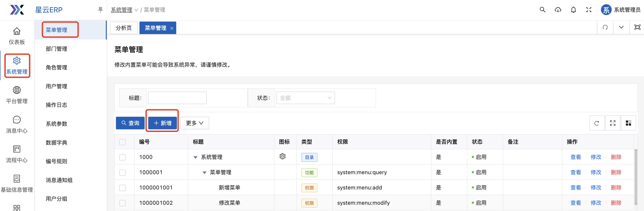This screenshot has height=211, width=644.
Task: Select checkbox for row 1000
Action: pyautogui.click(x=122, y=157)
